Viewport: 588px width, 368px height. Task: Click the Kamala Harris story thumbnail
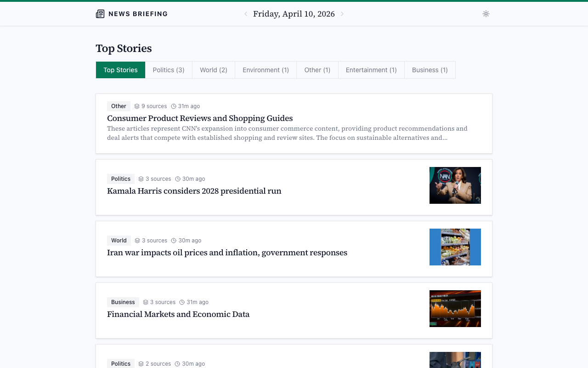coord(455,185)
